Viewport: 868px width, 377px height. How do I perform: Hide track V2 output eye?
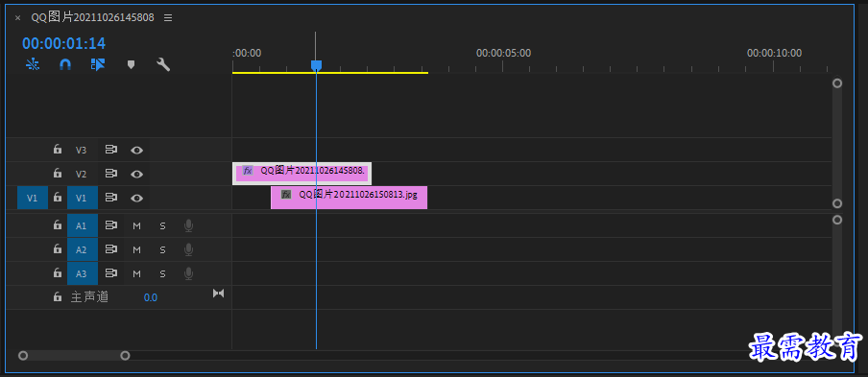136,175
